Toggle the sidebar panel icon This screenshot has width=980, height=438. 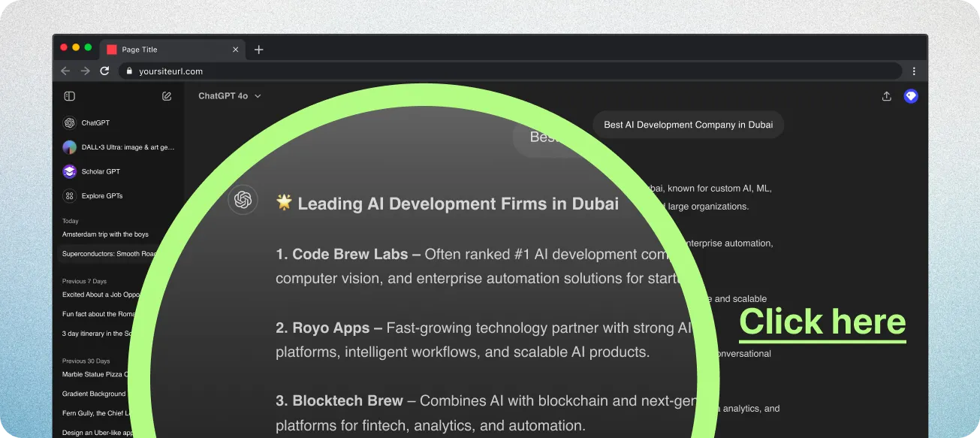pyautogui.click(x=70, y=96)
